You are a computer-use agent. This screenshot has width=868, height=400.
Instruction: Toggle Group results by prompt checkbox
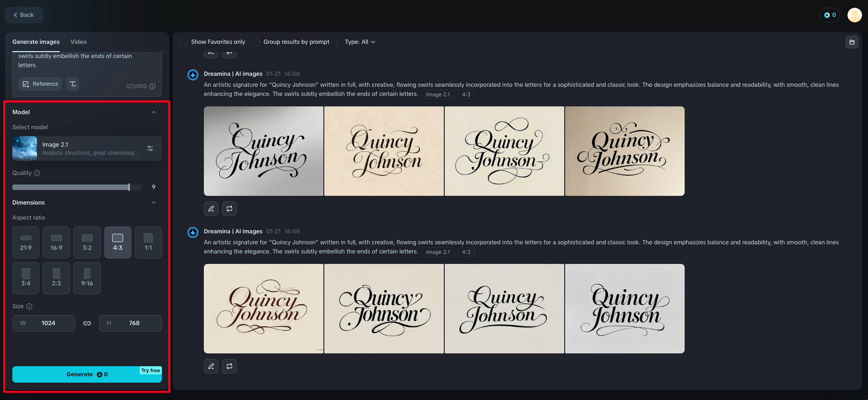[256, 42]
